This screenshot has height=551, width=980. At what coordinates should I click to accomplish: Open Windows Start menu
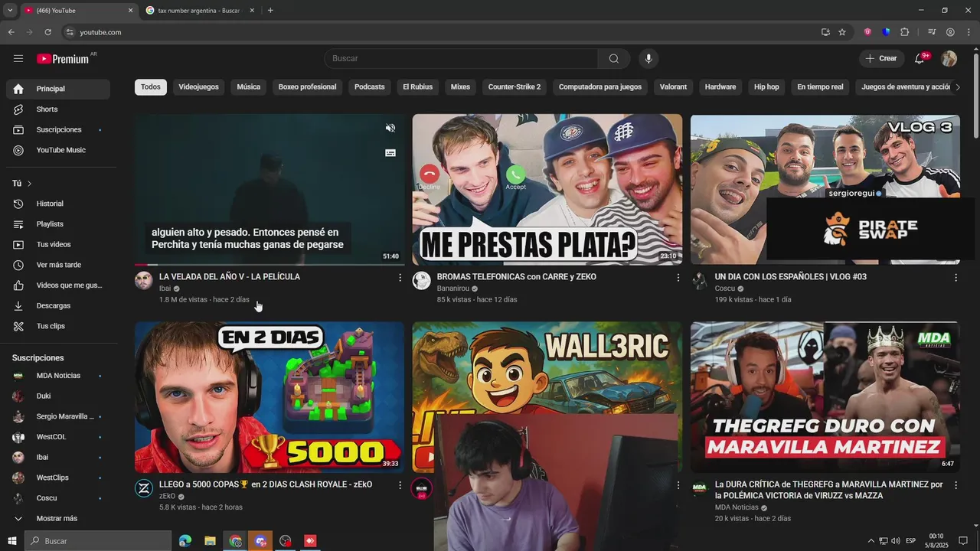[11, 541]
